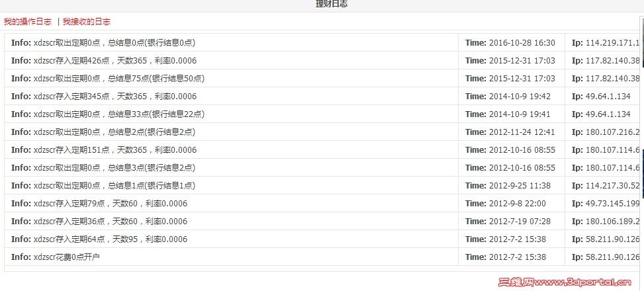
Task: Select the 2016-10-28 16:30 time cell
Action: 522,43
